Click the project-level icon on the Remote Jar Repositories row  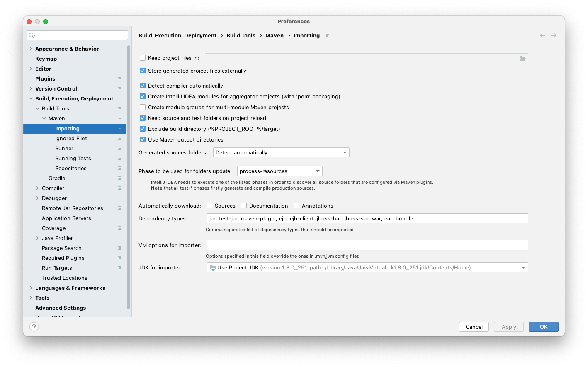(119, 208)
